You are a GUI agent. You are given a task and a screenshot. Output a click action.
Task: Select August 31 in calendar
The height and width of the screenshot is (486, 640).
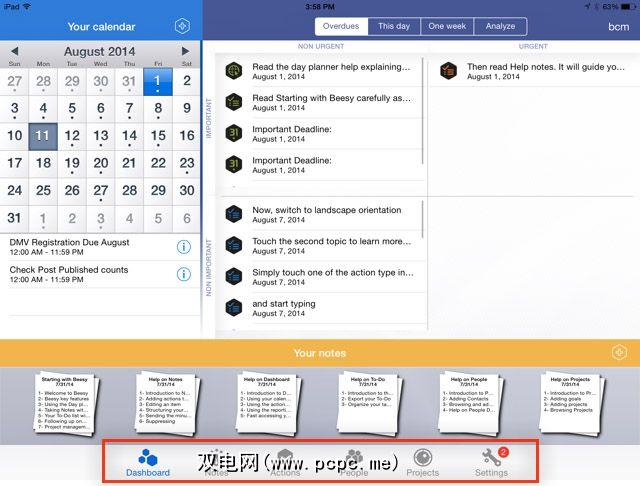[x=14, y=219]
